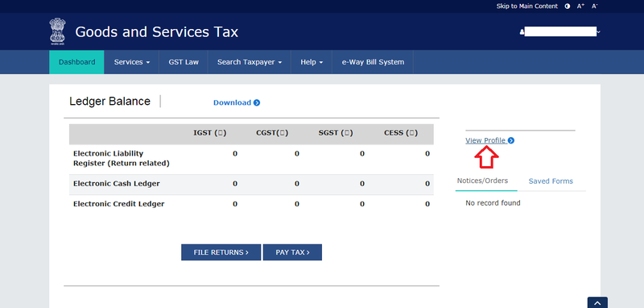The width and height of the screenshot is (644, 308).
Task: Open e-Way Bill System menu item
Action: (373, 62)
